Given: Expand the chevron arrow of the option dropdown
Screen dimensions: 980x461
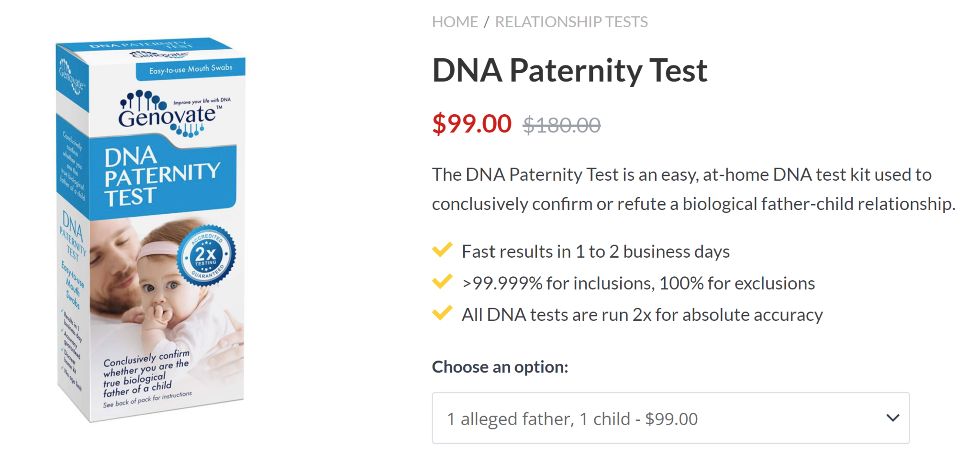Looking at the screenshot, I should click(892, 418).
